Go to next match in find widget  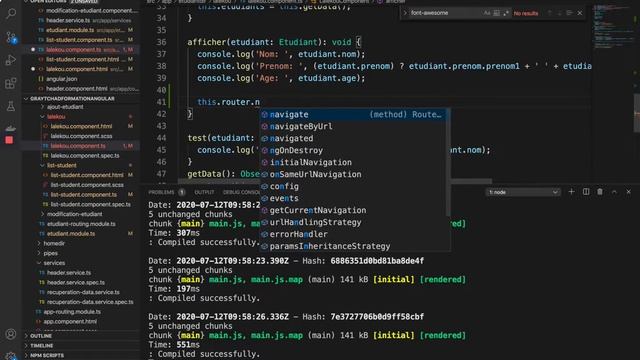[x=560, y=13]
